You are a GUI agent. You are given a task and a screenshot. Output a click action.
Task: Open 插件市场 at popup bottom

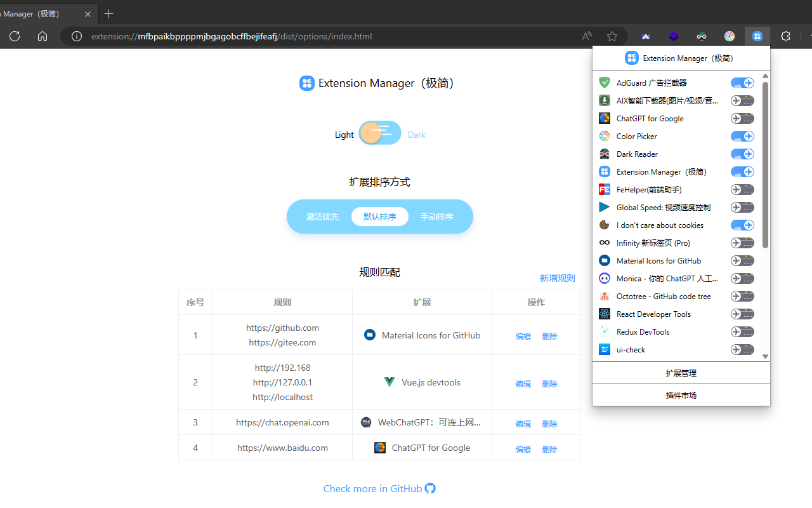pos(681,395)
